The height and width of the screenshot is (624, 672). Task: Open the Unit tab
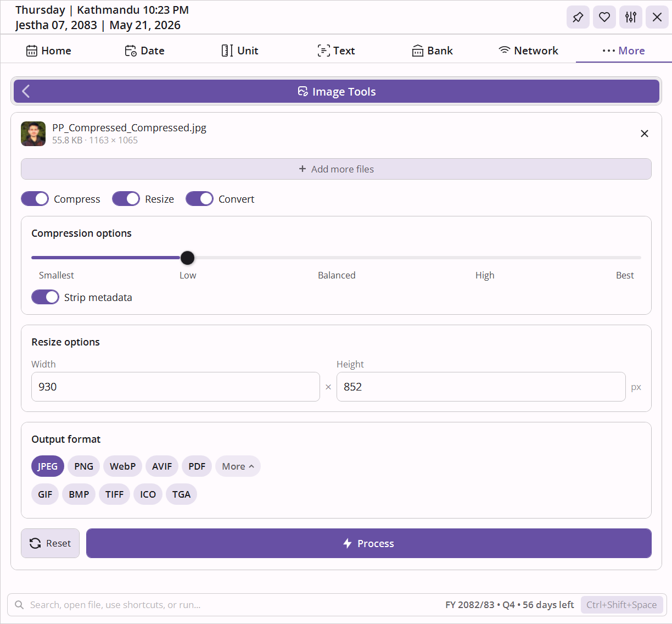(x=240, y=51)
